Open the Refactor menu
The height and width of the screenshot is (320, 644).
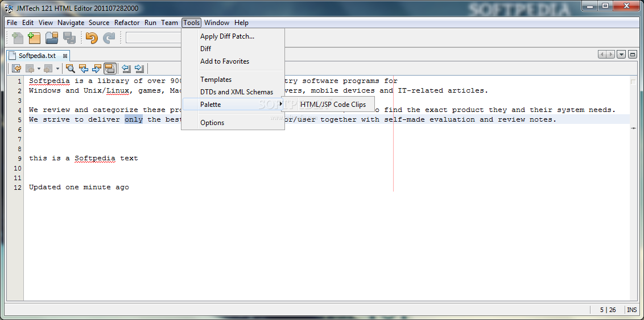pos(127,23)
